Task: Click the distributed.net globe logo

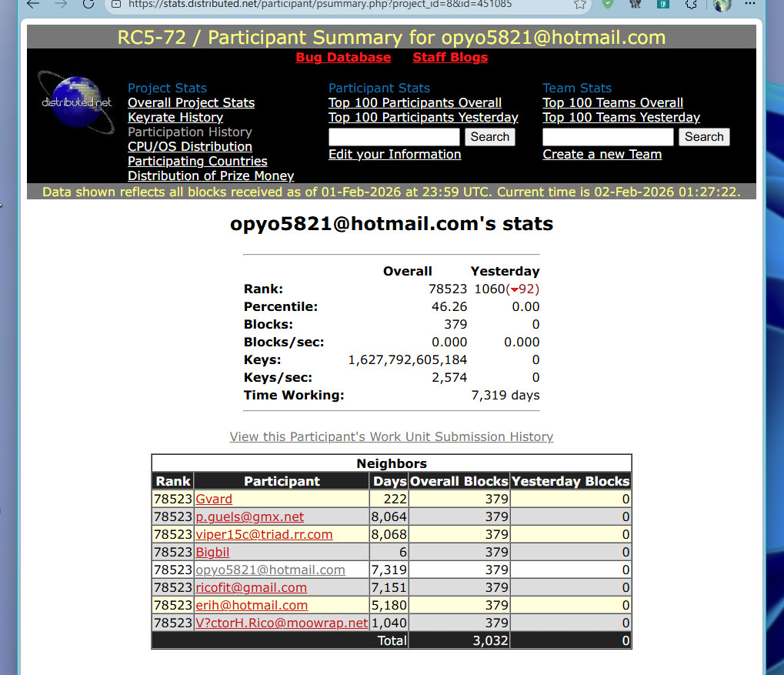Action: (77, 102)
